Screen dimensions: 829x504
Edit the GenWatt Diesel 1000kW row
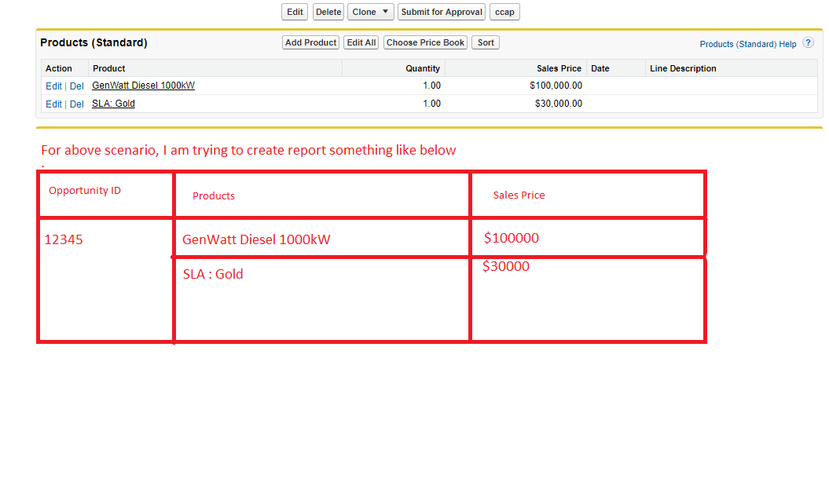[x=53, y=86]
